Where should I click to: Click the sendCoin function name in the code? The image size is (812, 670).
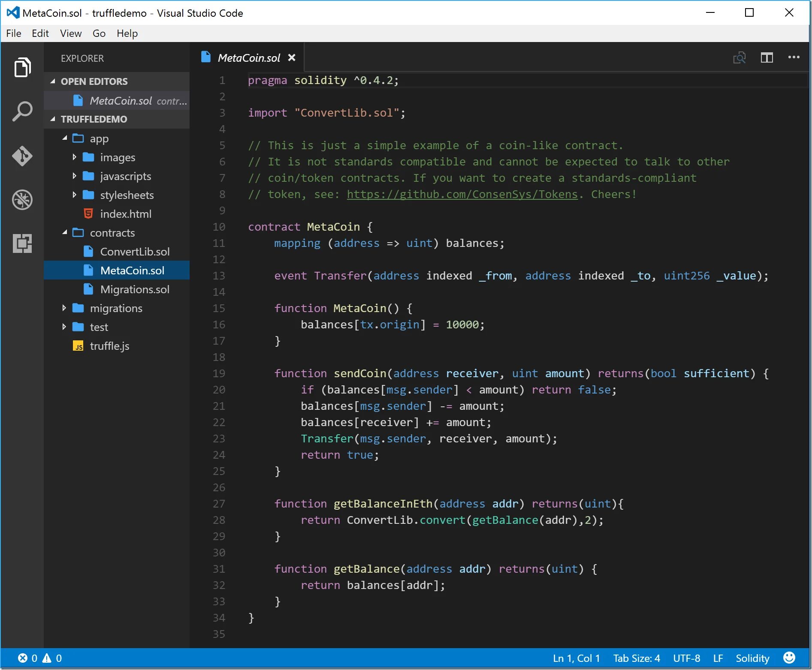pos(360,373)
